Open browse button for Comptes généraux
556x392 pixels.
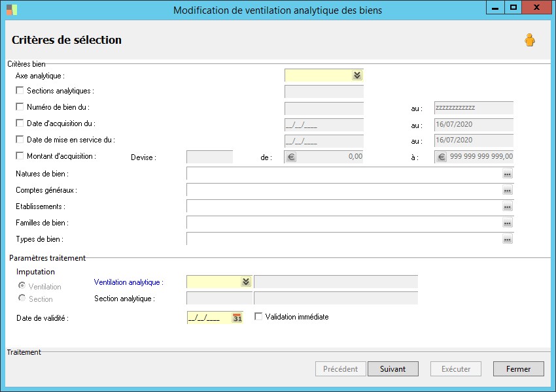point(507,190)
